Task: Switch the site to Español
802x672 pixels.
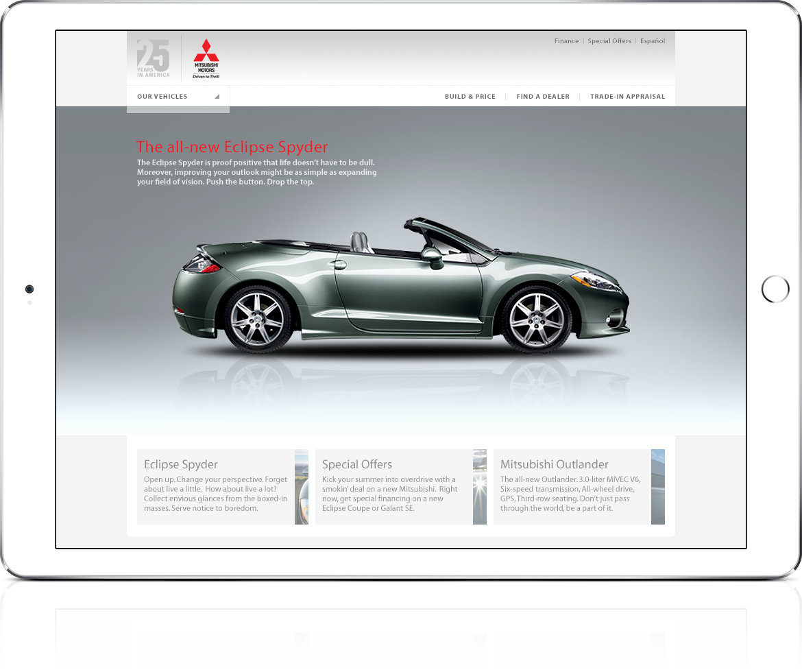Action: pos(653,41)
